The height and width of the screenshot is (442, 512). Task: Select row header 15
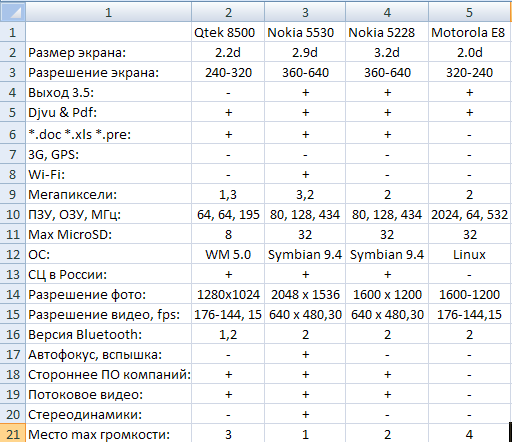point(13,314)
